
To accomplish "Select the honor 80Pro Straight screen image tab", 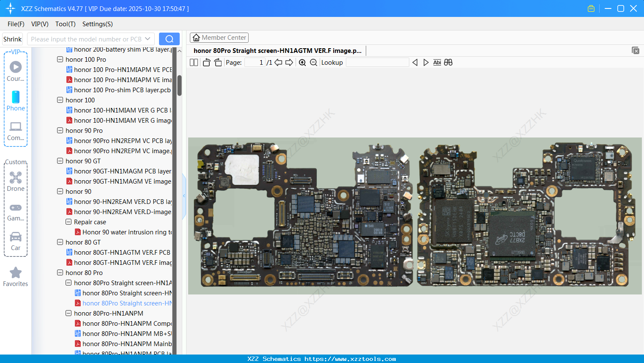I will click(x=278, y=51).
